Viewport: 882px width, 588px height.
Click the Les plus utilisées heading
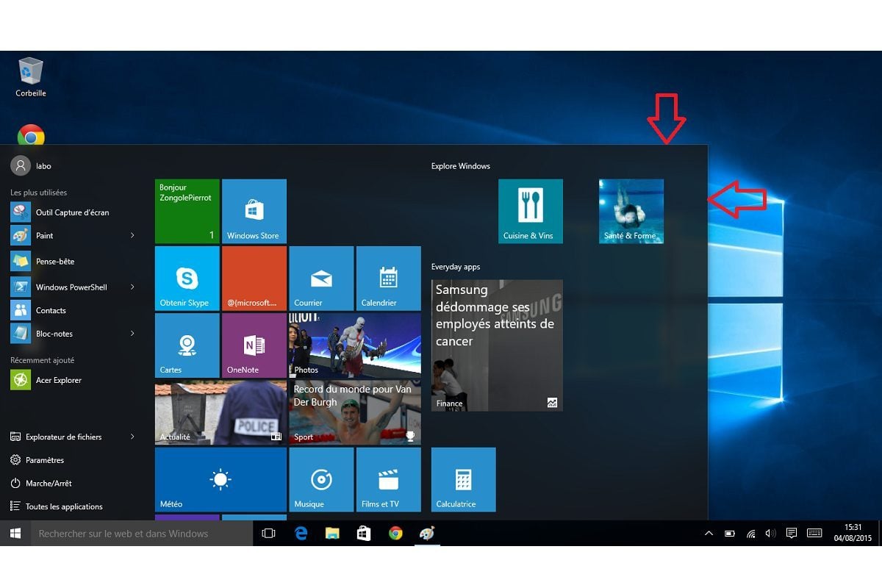click(x=38, y=193)
